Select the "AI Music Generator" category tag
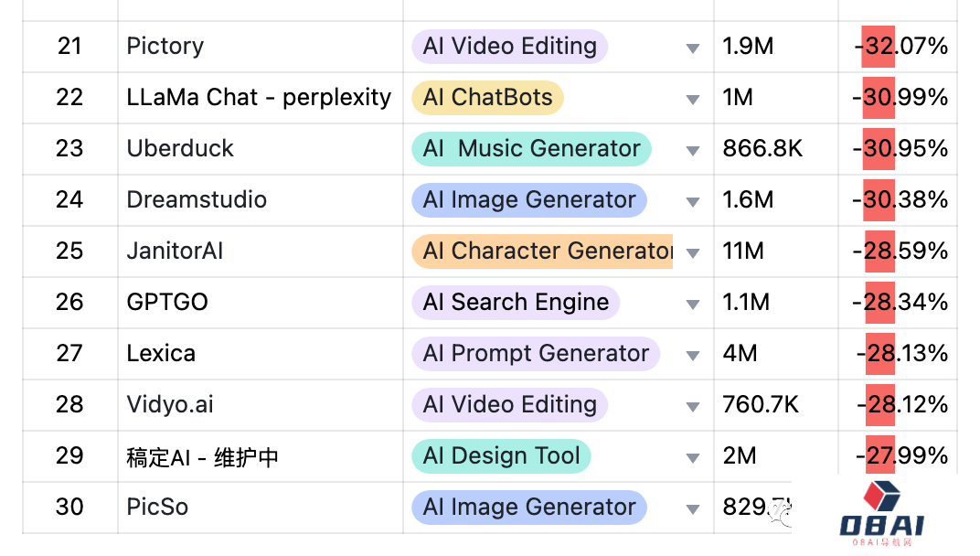 tap(532, 149)
